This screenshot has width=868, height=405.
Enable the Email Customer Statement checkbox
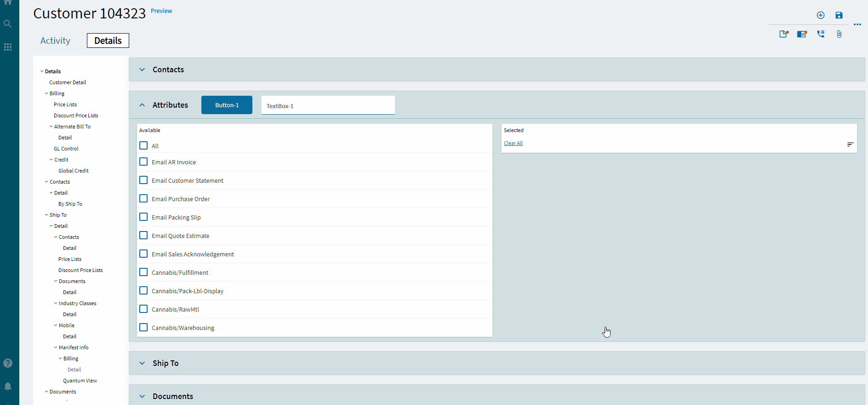143,180
